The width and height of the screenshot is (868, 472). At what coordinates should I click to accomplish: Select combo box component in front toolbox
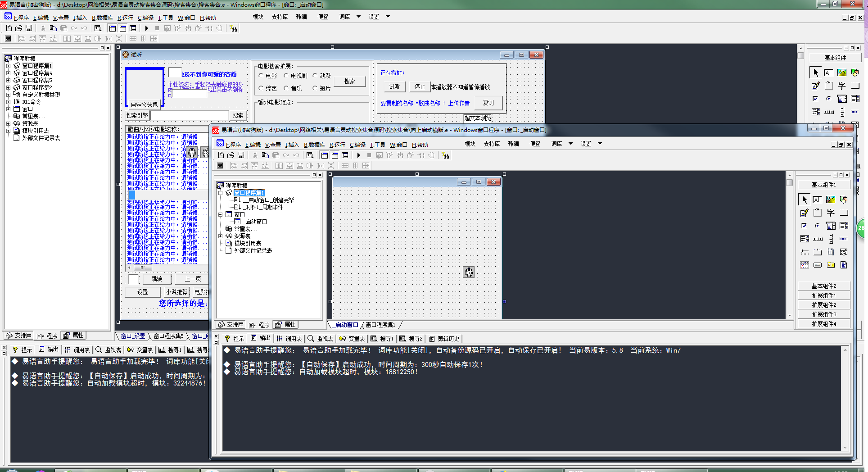[x=831, y=226]
